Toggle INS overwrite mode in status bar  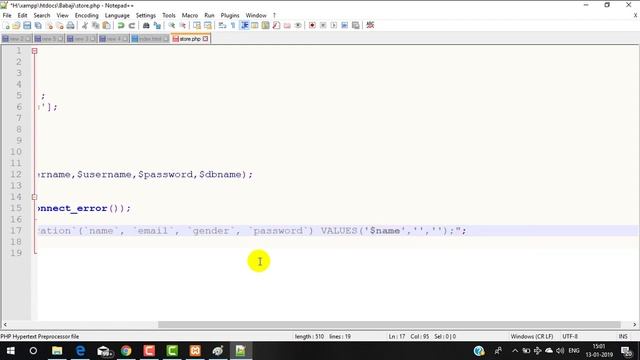click(x=623, y=336)
